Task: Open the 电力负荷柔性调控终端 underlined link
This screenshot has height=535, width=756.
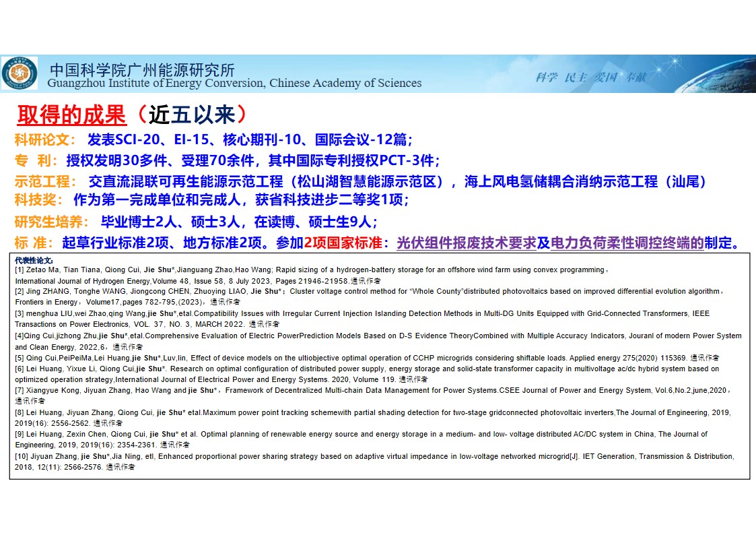Action: pyautogui.click(x=627, y=243)
